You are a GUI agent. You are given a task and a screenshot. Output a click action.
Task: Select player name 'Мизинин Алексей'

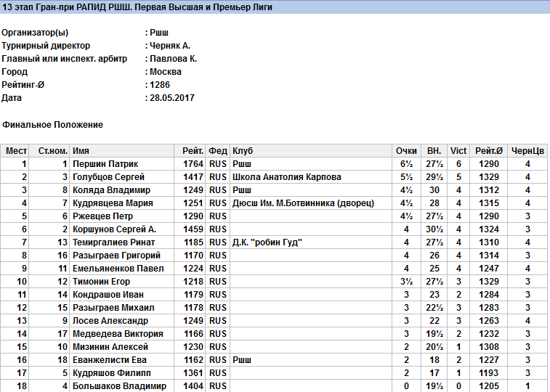110,347
